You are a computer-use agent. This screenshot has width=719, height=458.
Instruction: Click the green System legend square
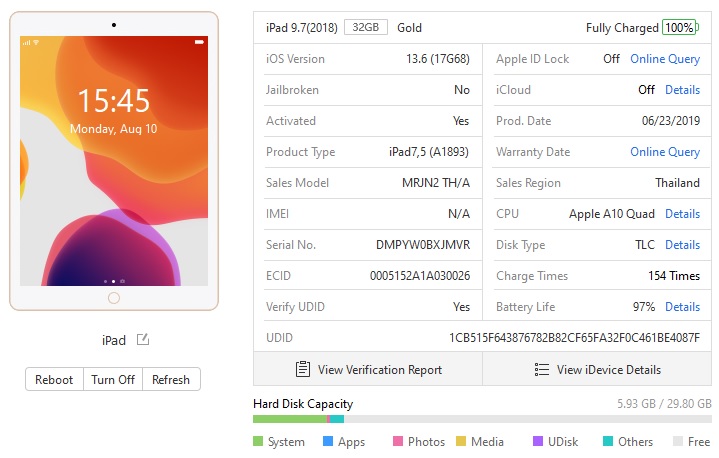pos(258,441)
